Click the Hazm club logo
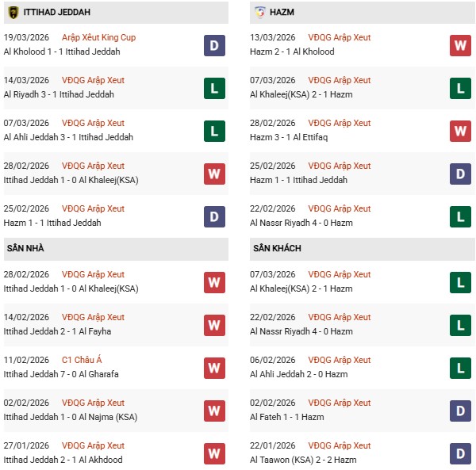The height and width of the screenshot is (470, 476). 260,13
